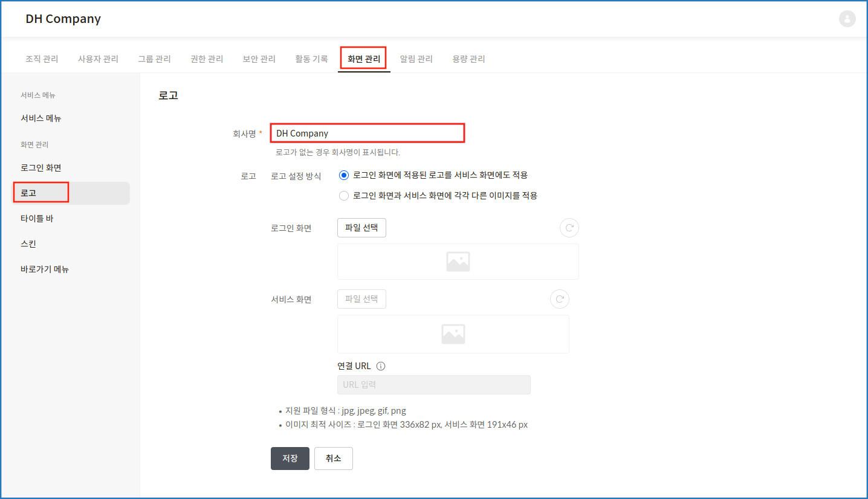
Task: Click the URL 입력 field
Action: pyautogui.click(x=434, y=385)
